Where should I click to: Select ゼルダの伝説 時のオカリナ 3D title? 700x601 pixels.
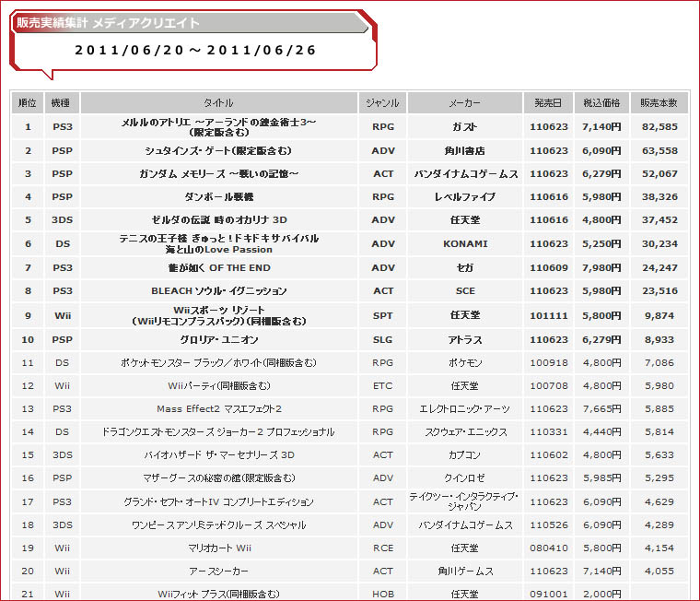pos(219,220)
